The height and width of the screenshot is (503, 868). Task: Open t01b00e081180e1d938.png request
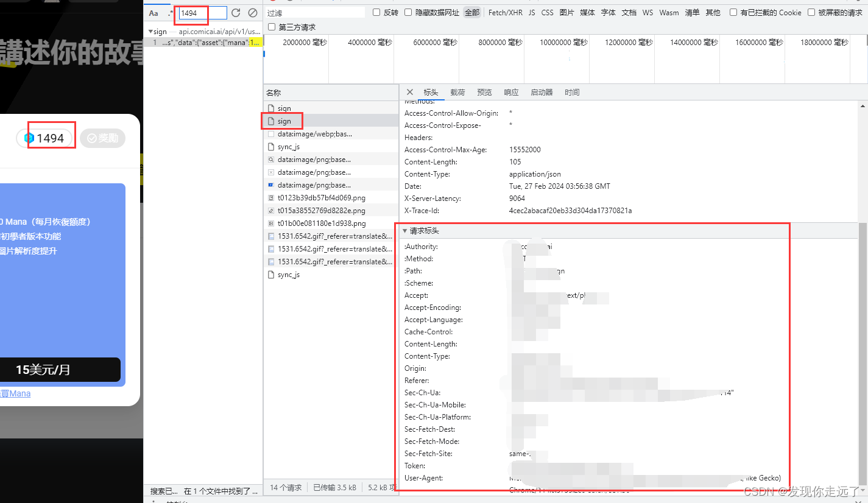tap(331, 223)
